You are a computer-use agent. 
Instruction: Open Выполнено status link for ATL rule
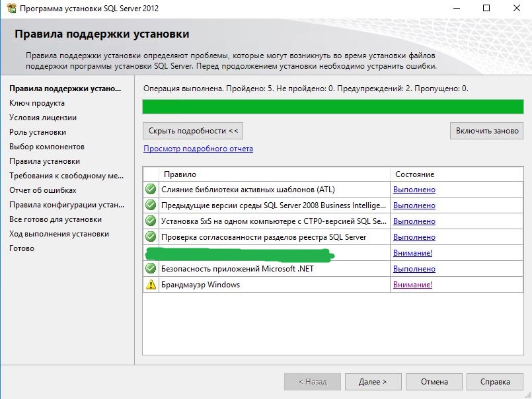click(x=414, y=190)
